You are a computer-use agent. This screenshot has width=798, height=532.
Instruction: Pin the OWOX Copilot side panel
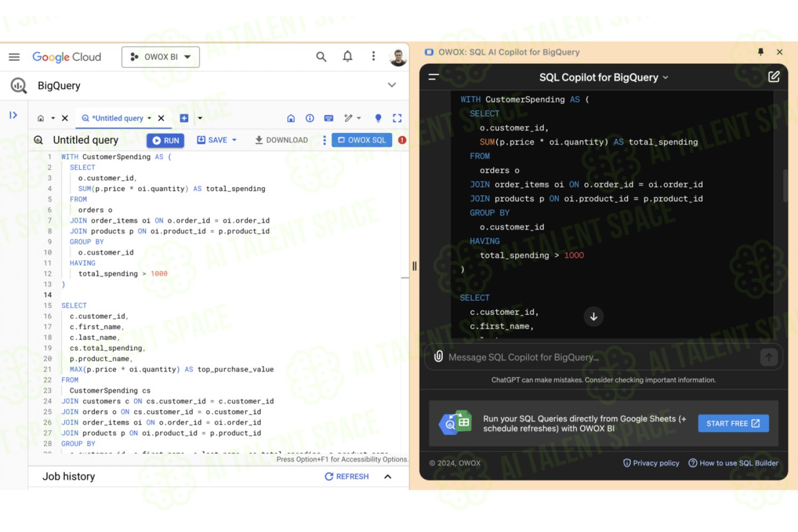tap(761, 52)
